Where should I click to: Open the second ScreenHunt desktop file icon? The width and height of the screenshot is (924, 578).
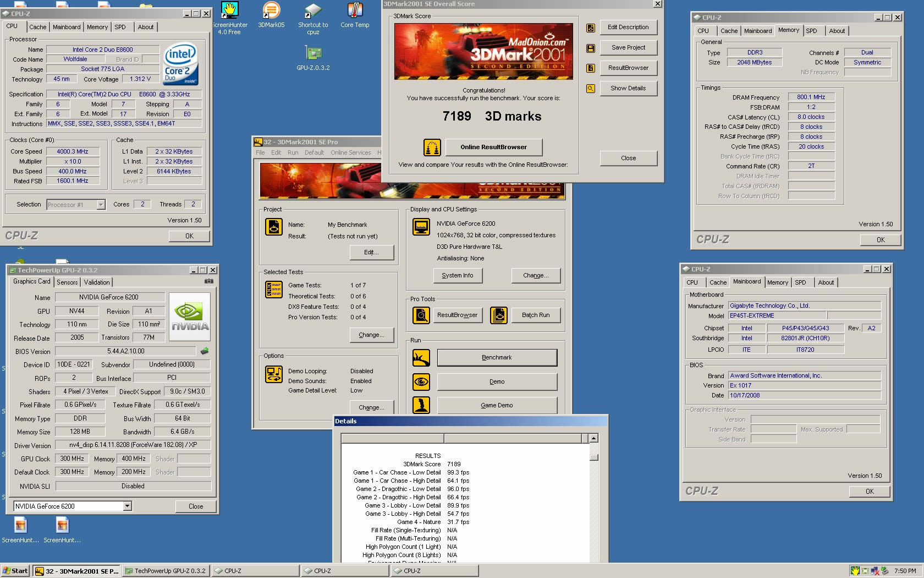[x=62, y=530]
